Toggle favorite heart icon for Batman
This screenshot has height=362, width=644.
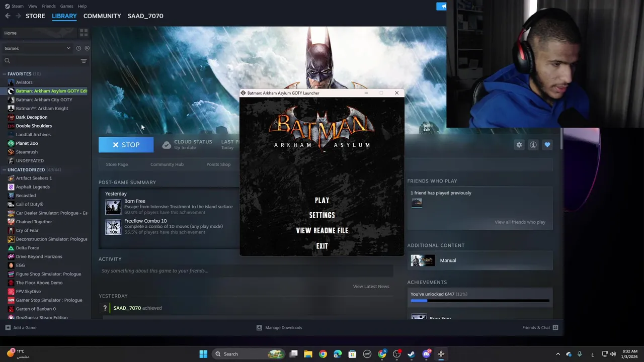[x=547, y=145]
